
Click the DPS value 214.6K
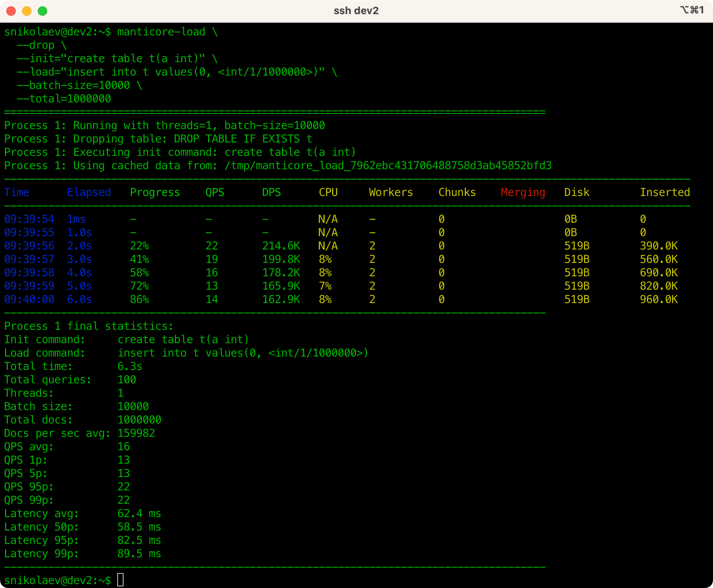pyautogui.click(x=281, y=246)
